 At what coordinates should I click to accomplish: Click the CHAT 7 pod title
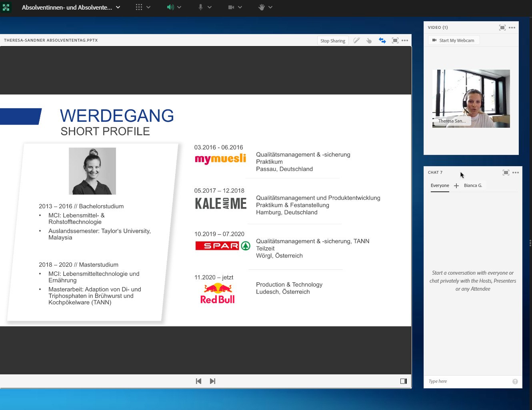click(435, 173)
